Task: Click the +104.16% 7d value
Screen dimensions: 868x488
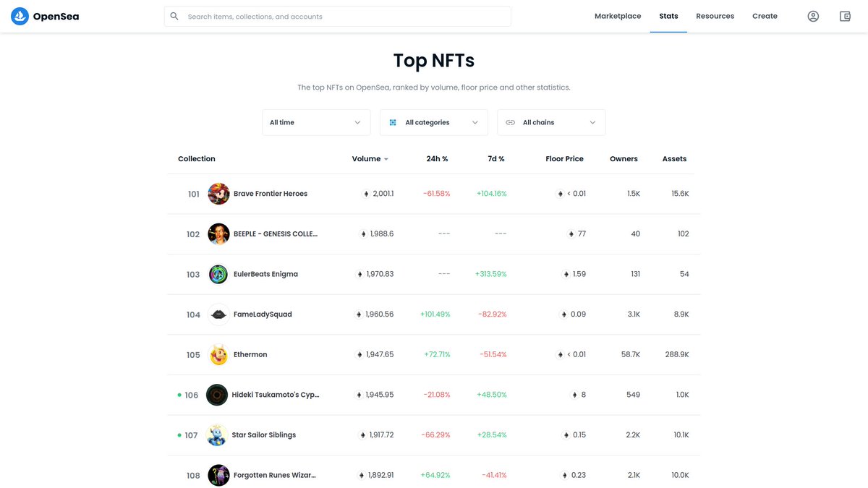Action: (x=491, y=194)
